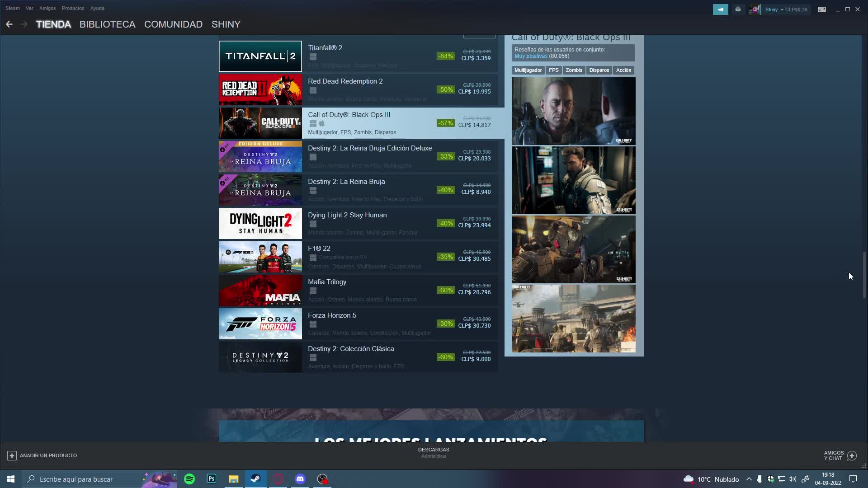Viewport: 868px width, 488px height.
Task: Click AÑADIR UN PRODUCTO
Action: coord(42,455)
